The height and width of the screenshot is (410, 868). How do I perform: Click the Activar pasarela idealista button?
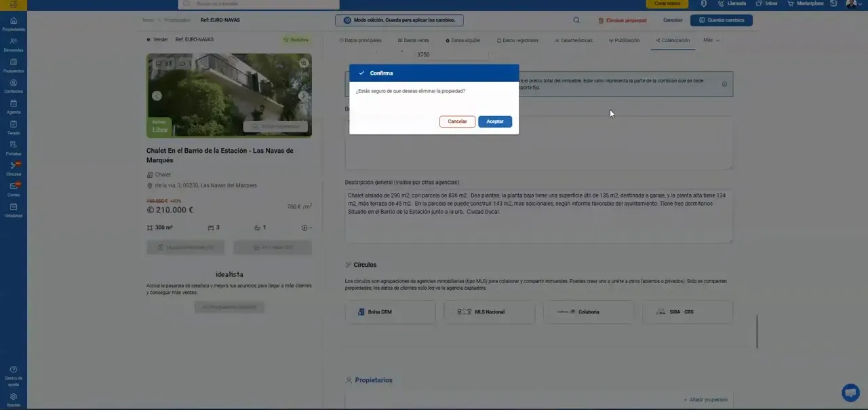(x=229, y=307)
